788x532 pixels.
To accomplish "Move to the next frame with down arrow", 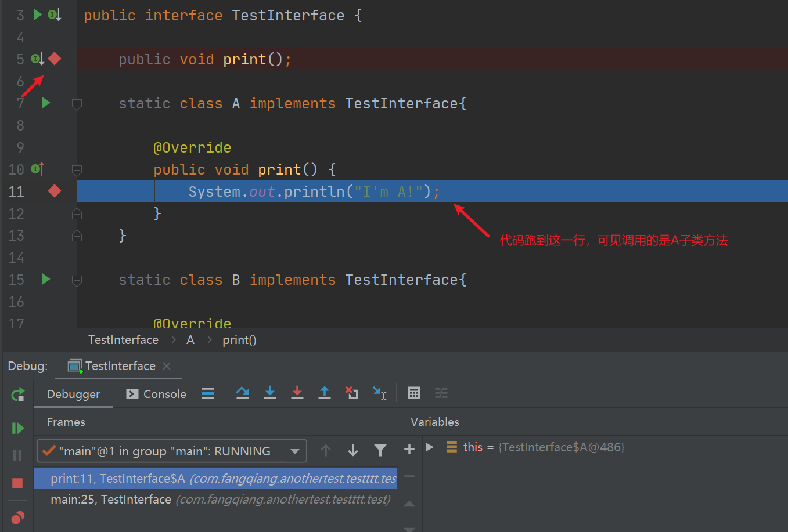I will pos(353,450).
